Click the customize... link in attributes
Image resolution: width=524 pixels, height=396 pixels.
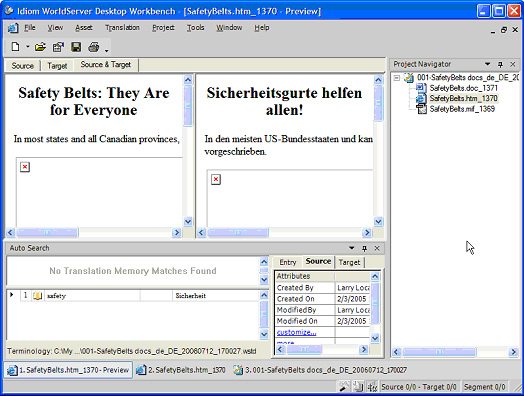296,332
